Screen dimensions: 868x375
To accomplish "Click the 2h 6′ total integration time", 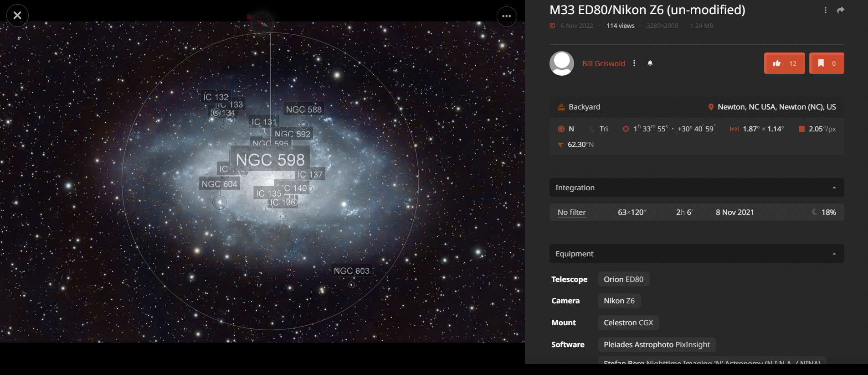I will pos(684,212).
